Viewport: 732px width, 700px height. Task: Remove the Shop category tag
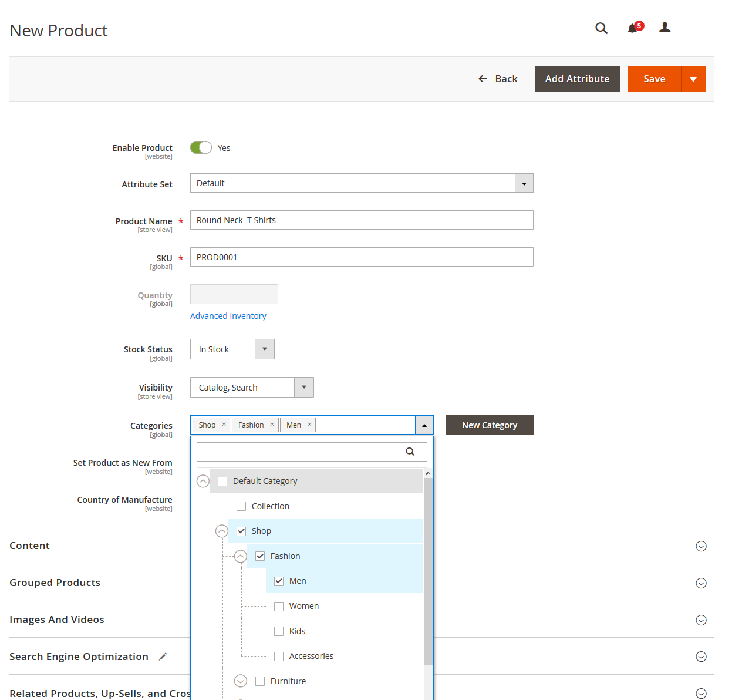224,425
